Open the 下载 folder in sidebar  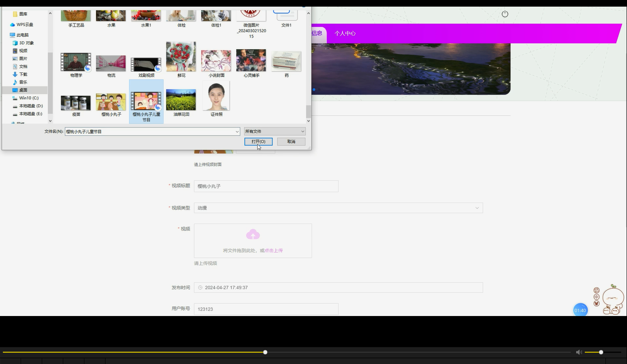click(20, 74)
